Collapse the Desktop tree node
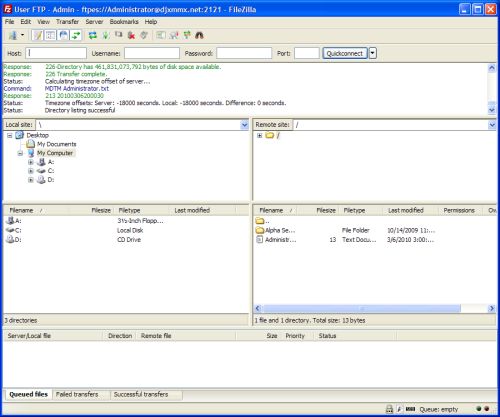 pyautogui.click(x=10, y=135)
